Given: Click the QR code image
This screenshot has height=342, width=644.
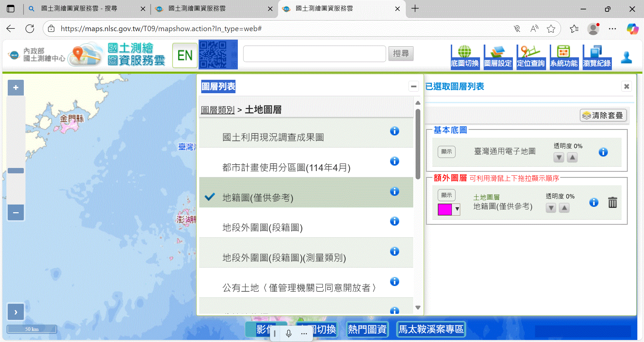Looking at the screenshot, I should click(218, 55).
